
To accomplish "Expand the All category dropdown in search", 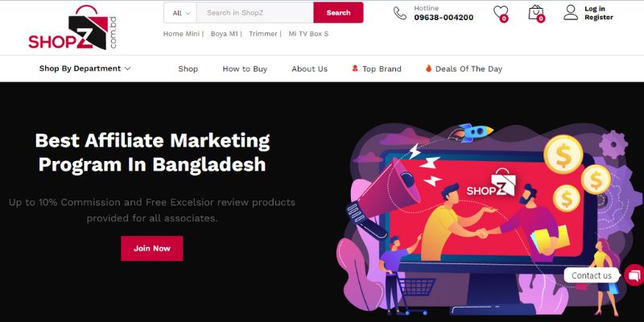I will (180, 13).
